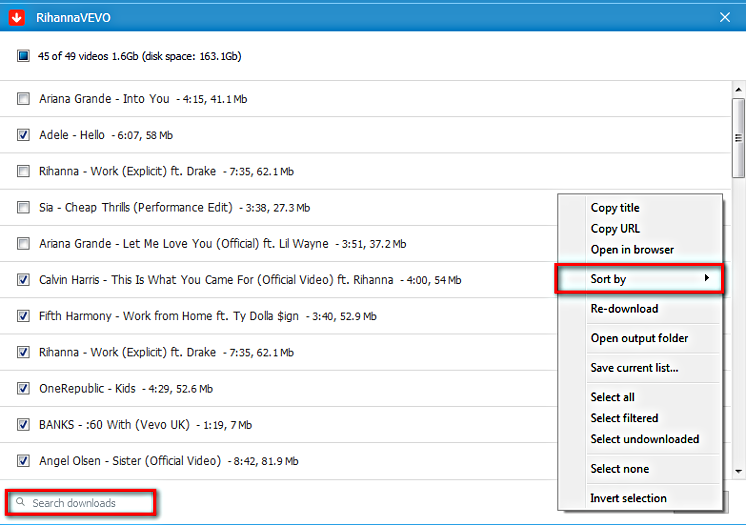Click the red download app icon in title bar
The width and height of the screenshot is (746, 526).
17,18
